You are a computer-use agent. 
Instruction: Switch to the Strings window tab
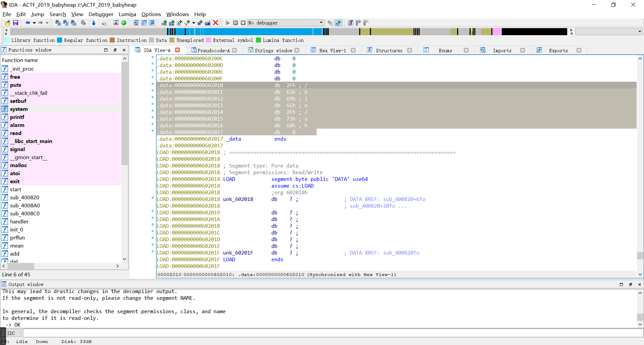click(273, 50)
